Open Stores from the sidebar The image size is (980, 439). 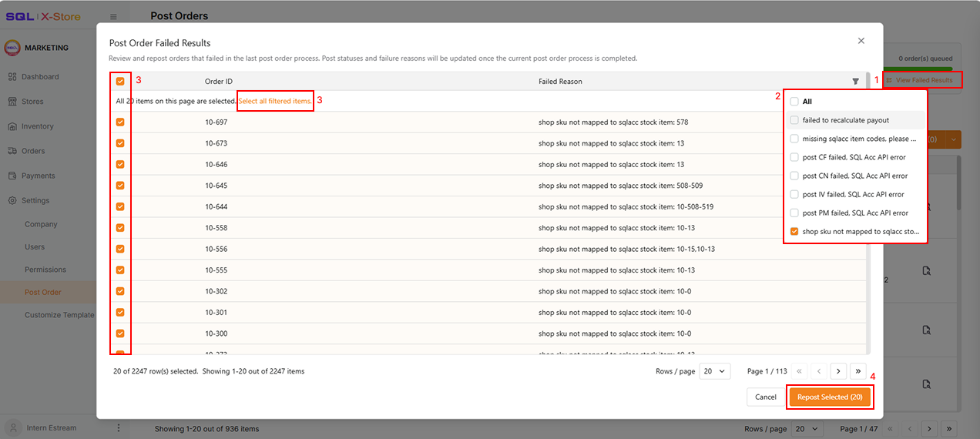pyautogui.click(x=32, y=102)
